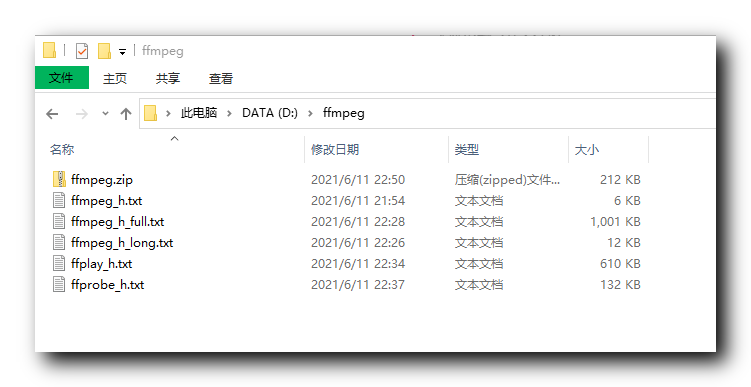This screenshot has width=751, height=387.
Task: Expand the chevron before 此电脑 in address bar
Action: [168, 114]
